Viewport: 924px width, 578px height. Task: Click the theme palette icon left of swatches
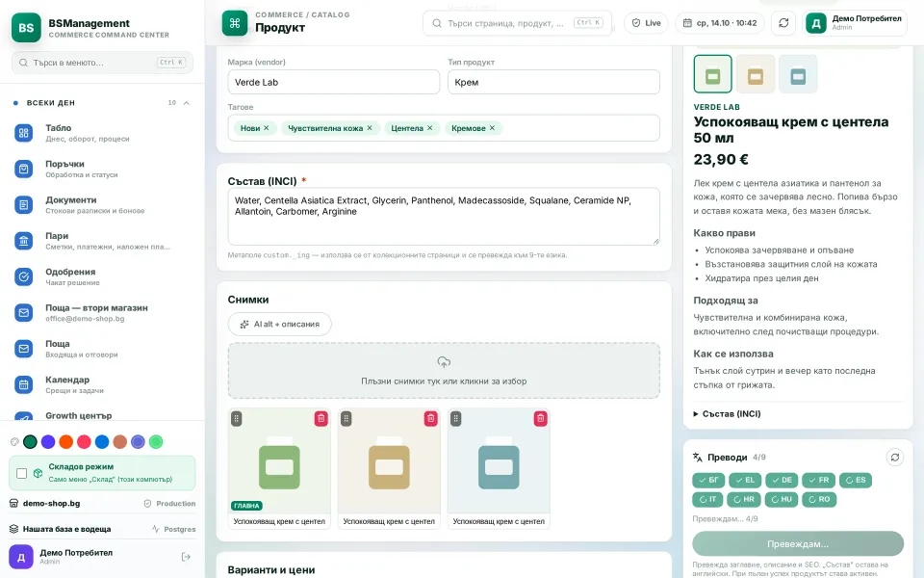click(14, 442)
